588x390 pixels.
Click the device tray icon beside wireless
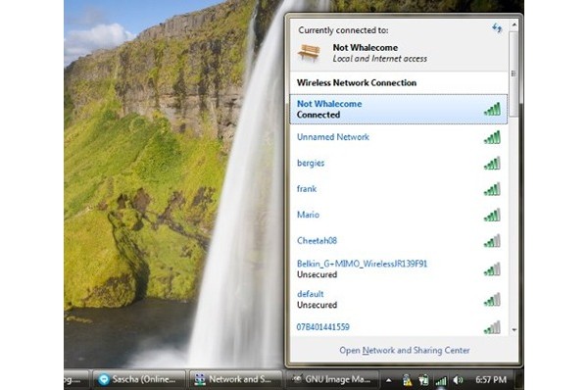pyautogui.click(x=423, y=380)
